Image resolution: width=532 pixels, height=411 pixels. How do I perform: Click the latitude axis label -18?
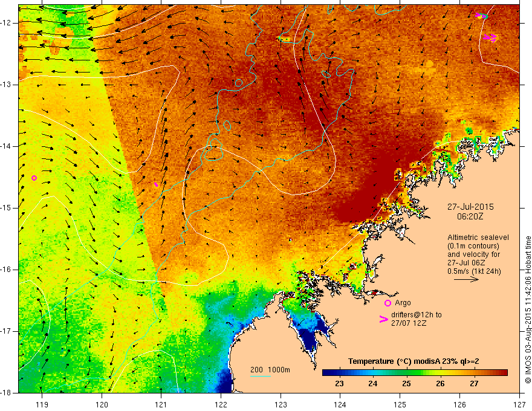[6, 393]
